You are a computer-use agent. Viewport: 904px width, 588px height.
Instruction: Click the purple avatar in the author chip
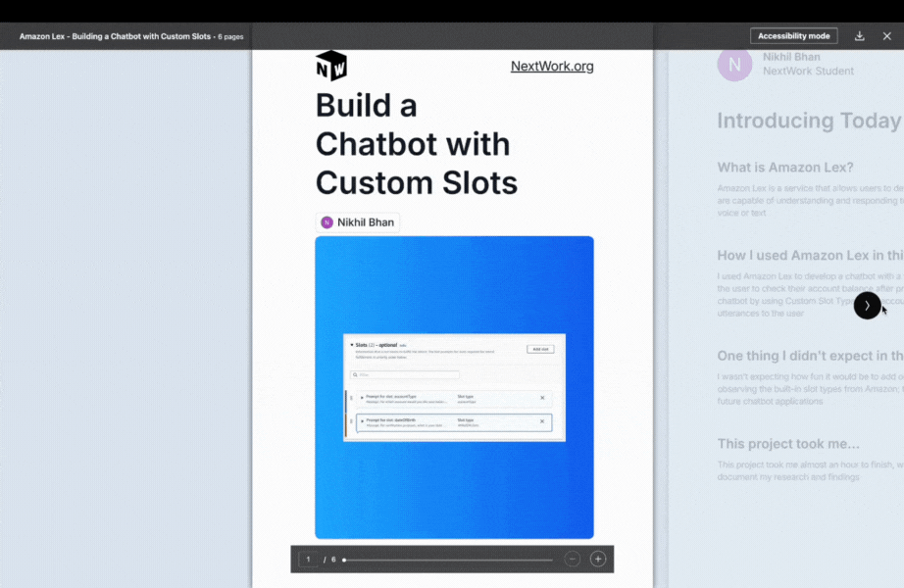tap(326, 222)
